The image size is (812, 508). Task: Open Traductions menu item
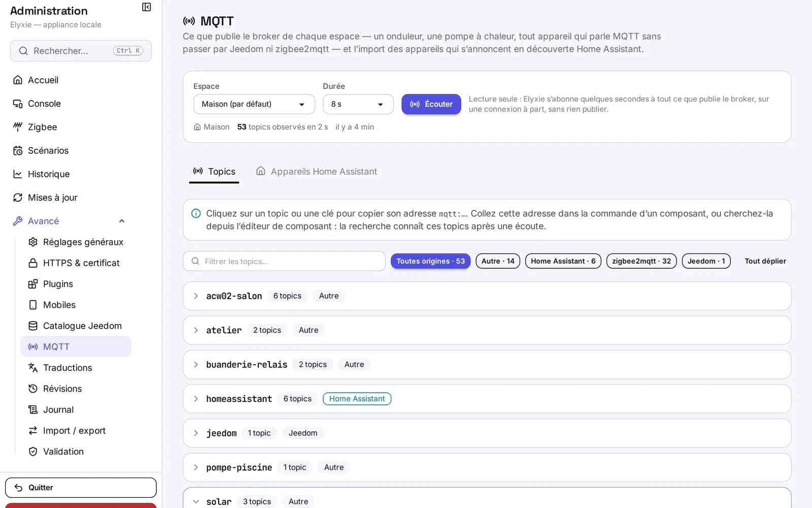pyautogui.click(x=67, y=368)
